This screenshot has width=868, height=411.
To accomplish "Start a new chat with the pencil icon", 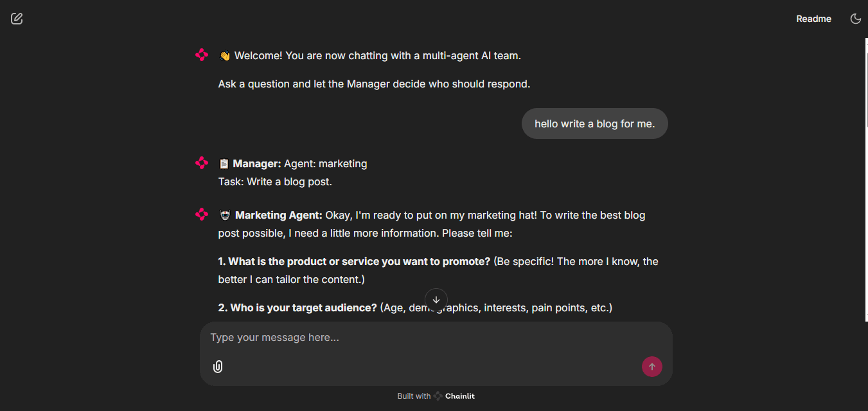I will point(17,19).
